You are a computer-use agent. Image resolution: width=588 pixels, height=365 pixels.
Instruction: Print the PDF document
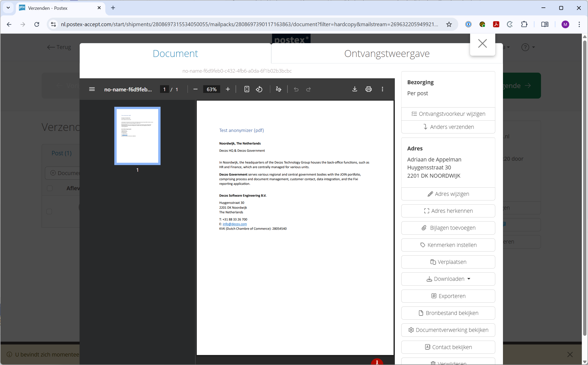[x=369, y=89]
